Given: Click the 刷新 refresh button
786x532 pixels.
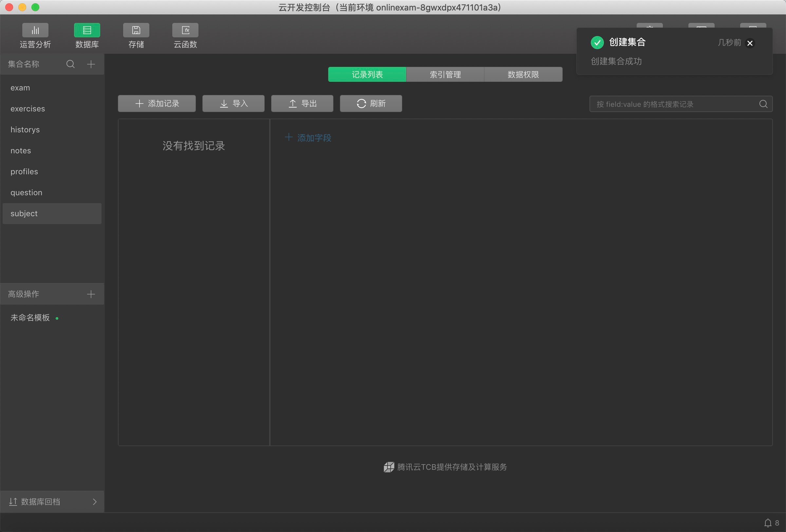Looking at the screenshot, I should (x=371, y=104).
